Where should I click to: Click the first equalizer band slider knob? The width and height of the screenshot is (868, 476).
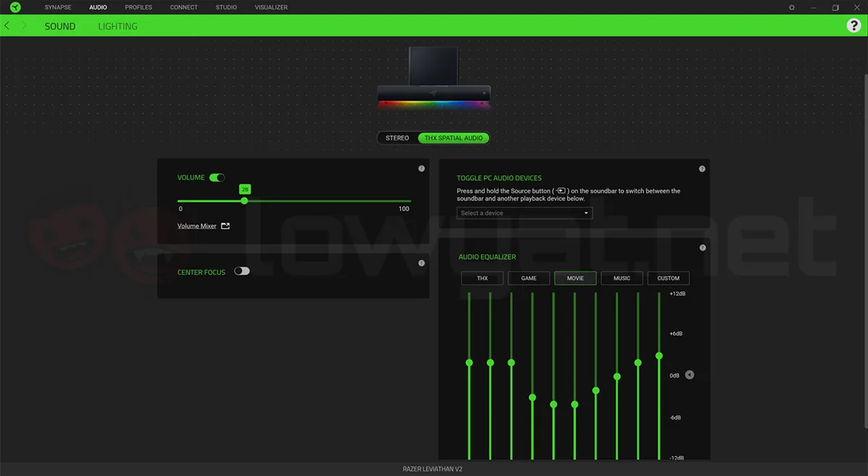pyautogui.click(x=469, y=362)
